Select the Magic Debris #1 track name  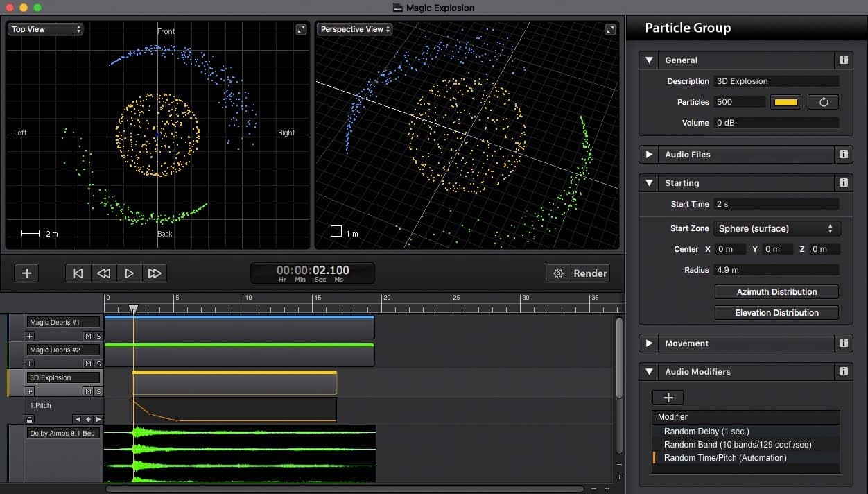pyautogui.click(x=63, y=322)
